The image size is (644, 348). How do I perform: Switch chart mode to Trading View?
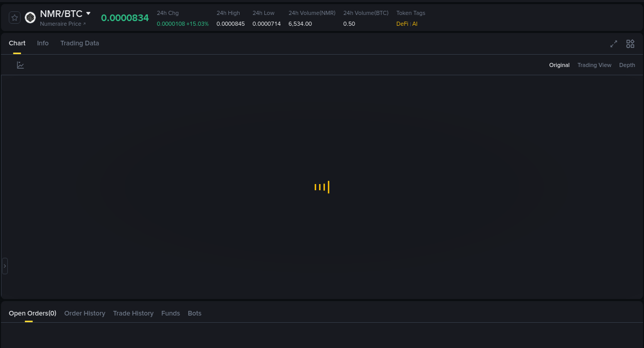click(x=594, y=65)
